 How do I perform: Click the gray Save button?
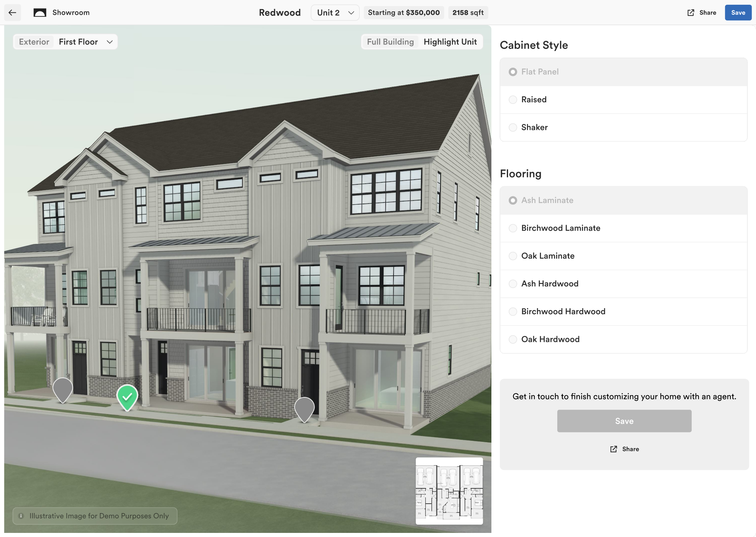(624, 421)
